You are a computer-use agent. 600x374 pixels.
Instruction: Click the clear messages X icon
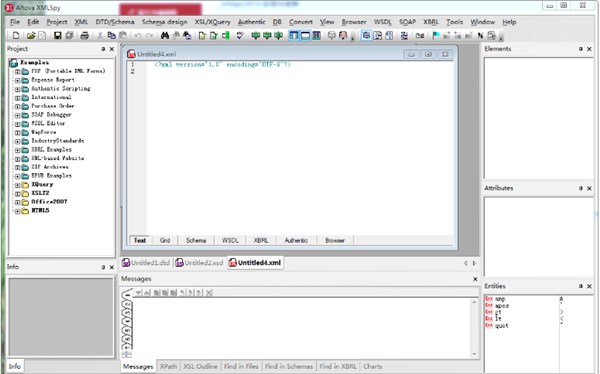[x=209, y=293]
